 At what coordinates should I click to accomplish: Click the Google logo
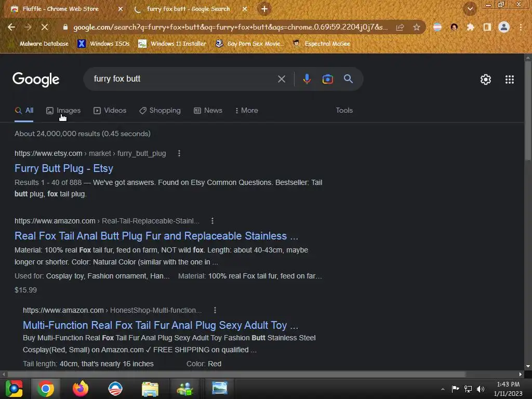(36, 79)
